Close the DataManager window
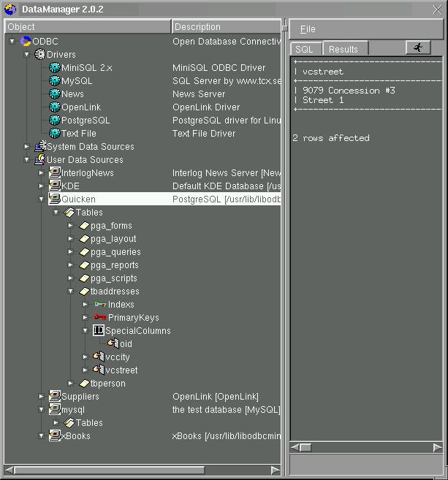The width and height of the screenshot is (448, 480). click(x=437, y=9)
